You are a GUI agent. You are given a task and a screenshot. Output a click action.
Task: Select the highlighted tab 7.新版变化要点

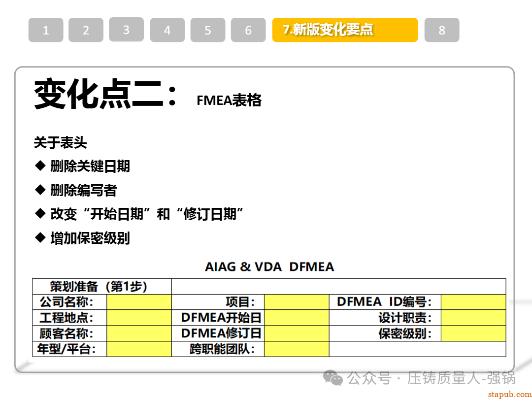pyautogui.click(x=345, y=30)
